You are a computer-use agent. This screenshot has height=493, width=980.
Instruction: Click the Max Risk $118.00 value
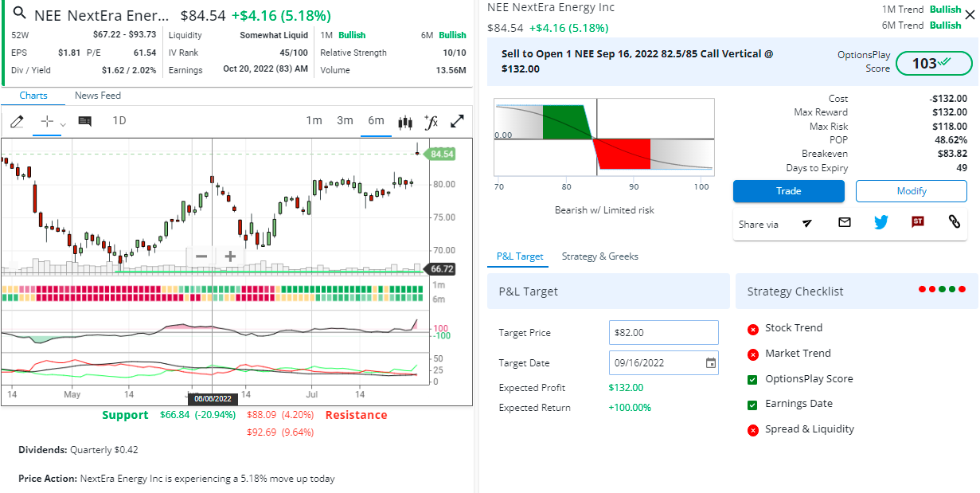[950, 127]
